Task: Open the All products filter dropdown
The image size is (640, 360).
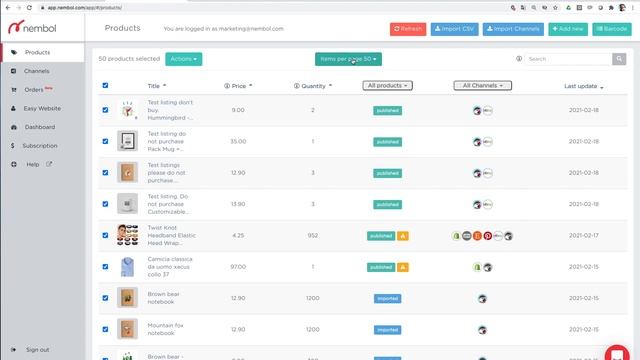Action: (387, 86)
